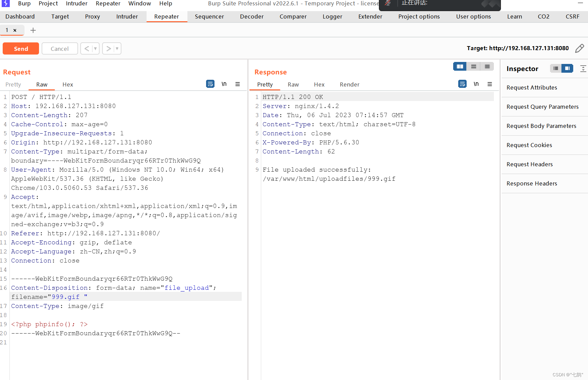Open the Learn tab
This screenshot has width=588, height=380.
pos(514,16)
